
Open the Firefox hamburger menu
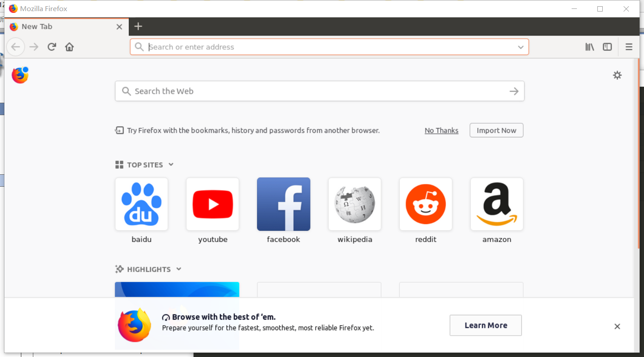pyautogui.click(x=629, y=47)
